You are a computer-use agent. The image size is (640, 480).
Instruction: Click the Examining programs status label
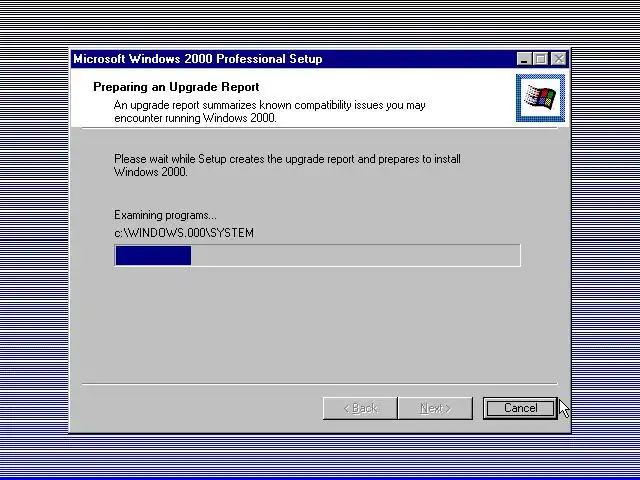pos(165,215)
